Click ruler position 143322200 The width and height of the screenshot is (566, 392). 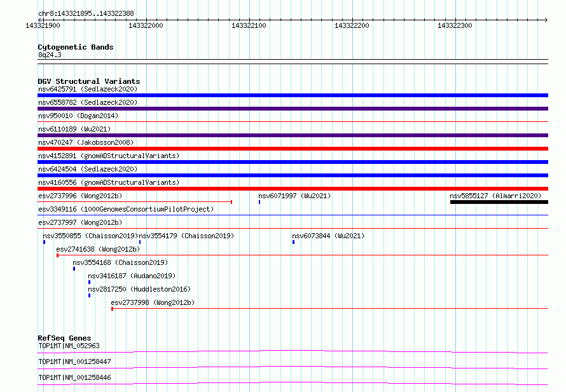pyautogui.click(x=352, y=25)
